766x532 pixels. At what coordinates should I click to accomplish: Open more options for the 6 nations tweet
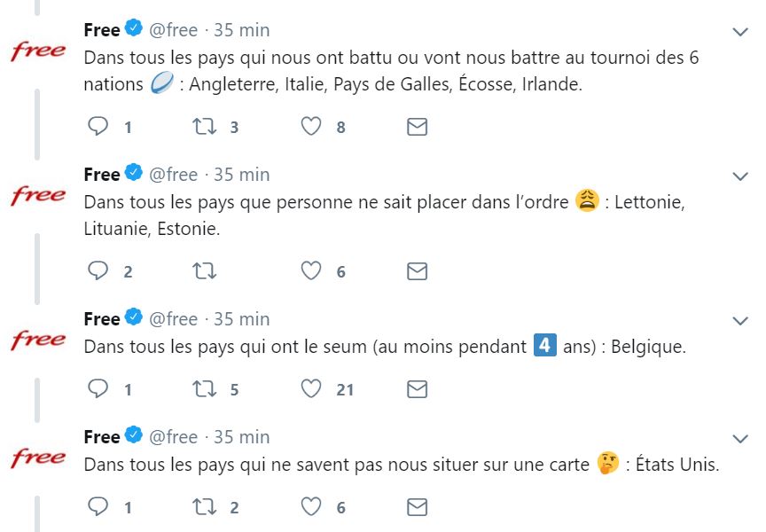click(740, 32)
